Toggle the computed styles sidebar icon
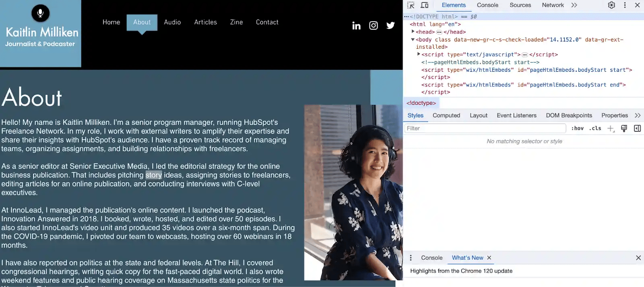This screenshot has width=644, height=287. pyautogui.click(x=637, y=129)
